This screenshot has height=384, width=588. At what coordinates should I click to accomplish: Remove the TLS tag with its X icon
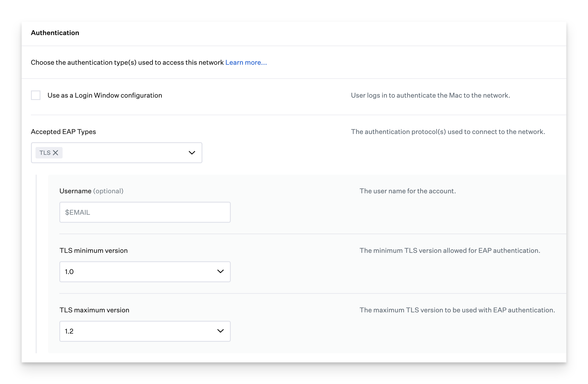pyautogui.click(x=56, y=153)
